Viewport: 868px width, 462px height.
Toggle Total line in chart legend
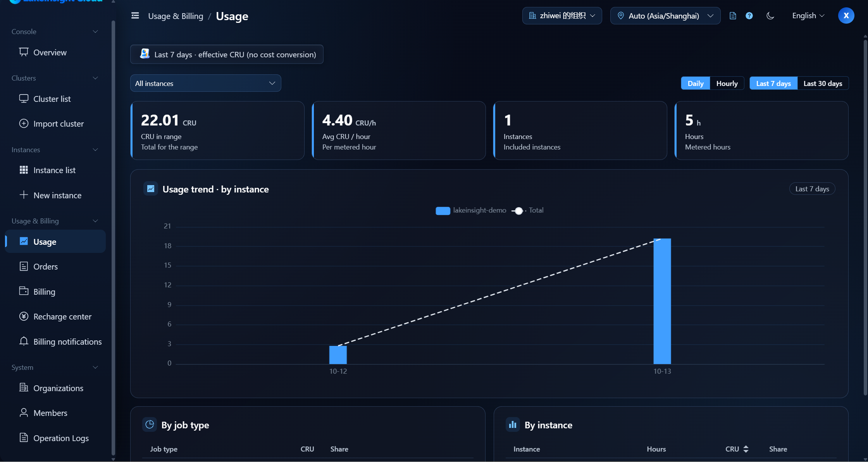click(x=527, y=210)
